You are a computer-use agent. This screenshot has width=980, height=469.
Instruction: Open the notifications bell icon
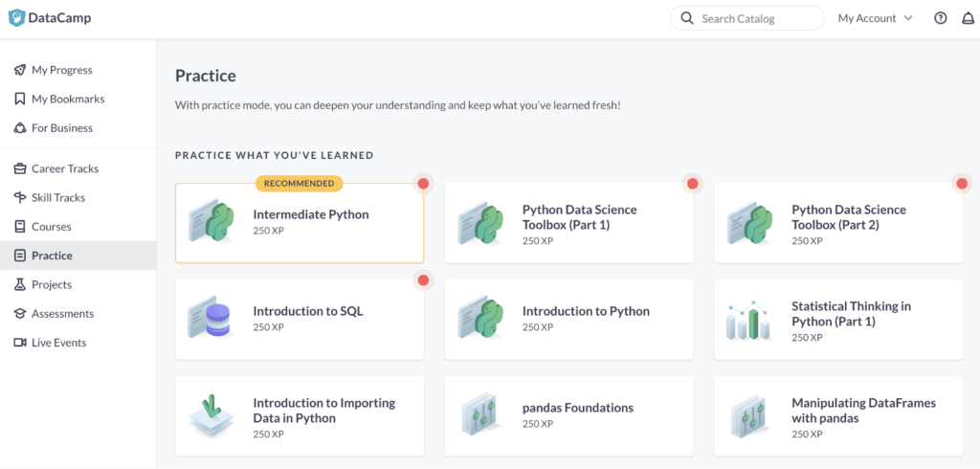pos(968,18)
